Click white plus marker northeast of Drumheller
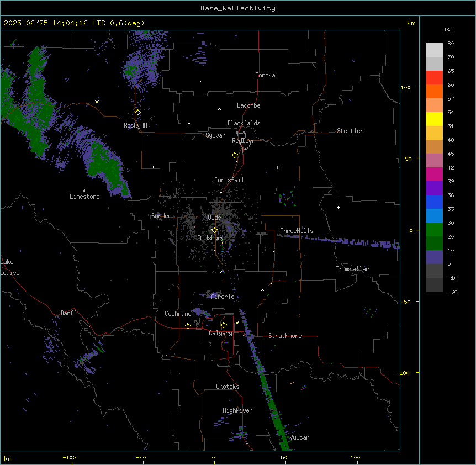The image size is (476, 465). [338, 207]
